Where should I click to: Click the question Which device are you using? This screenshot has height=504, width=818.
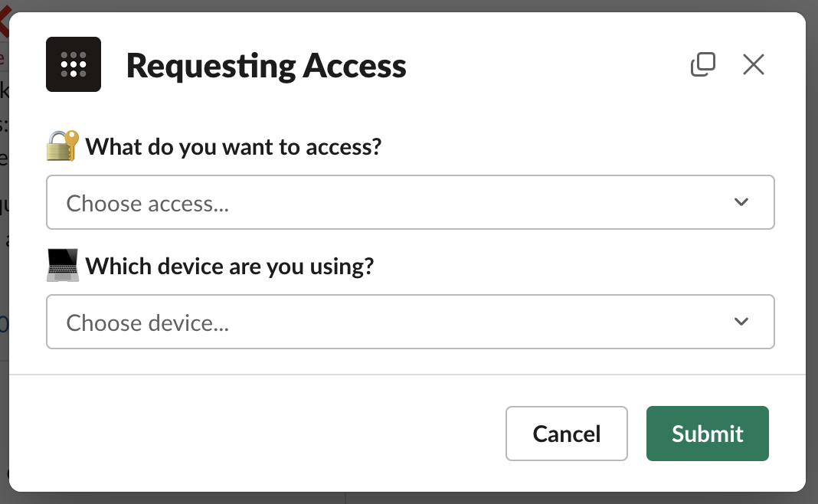coord(230,266)
